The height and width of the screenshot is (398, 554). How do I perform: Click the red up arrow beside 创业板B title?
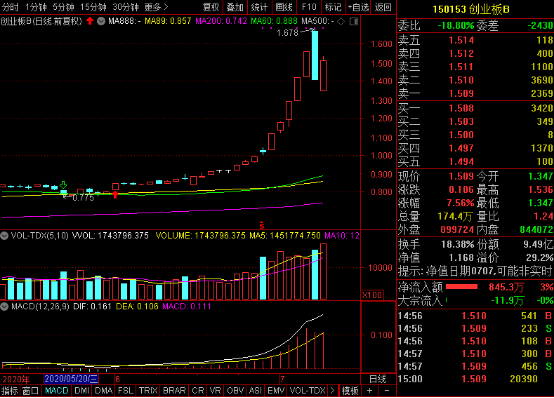(90, 21)
